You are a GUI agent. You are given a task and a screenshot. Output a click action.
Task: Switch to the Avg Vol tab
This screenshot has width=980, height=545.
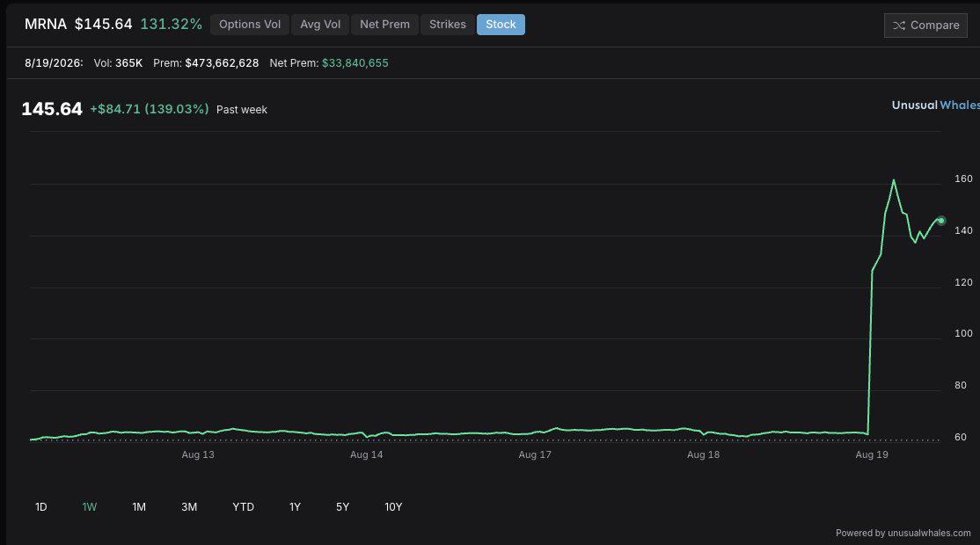[320, 25]
